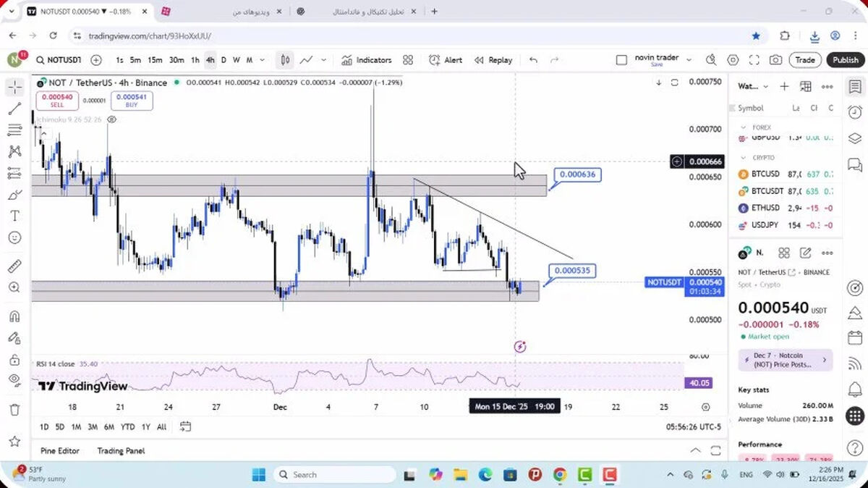Select the brush drawing tool
This screenshot has height=488, width=868.
point(14,195)
